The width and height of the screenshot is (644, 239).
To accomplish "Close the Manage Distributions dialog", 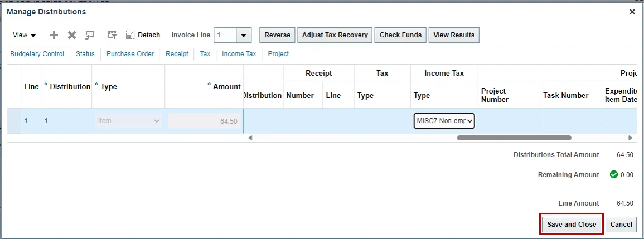I will (632, 12).
